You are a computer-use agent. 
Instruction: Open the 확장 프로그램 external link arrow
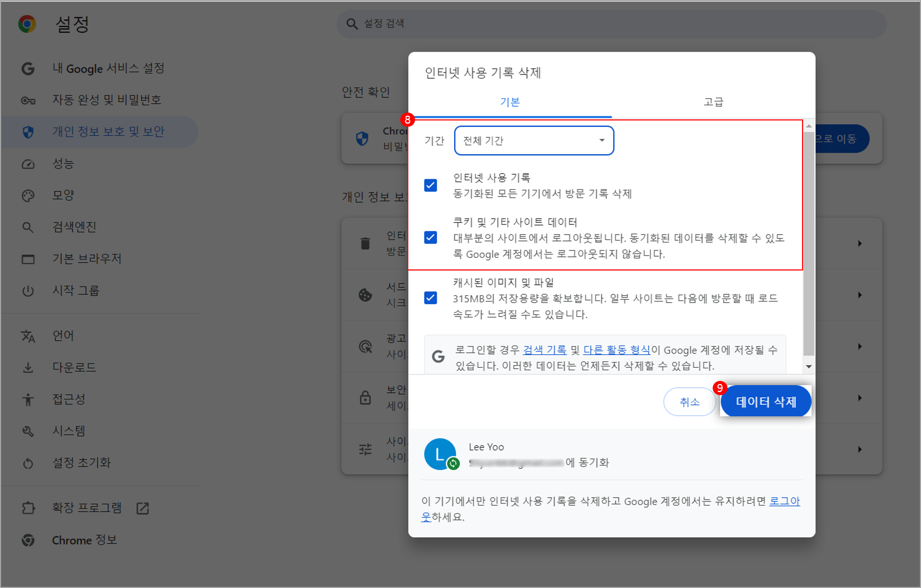[x=142, y=508]
